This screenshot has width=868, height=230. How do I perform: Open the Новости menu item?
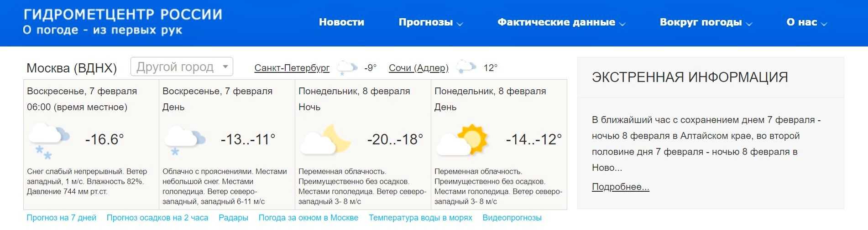click(341, 22)
